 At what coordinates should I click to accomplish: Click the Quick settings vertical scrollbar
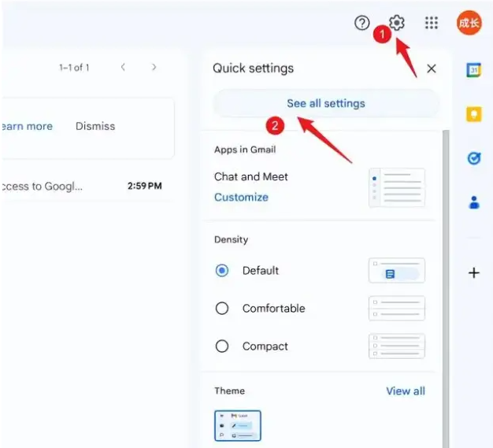point(446,289)
